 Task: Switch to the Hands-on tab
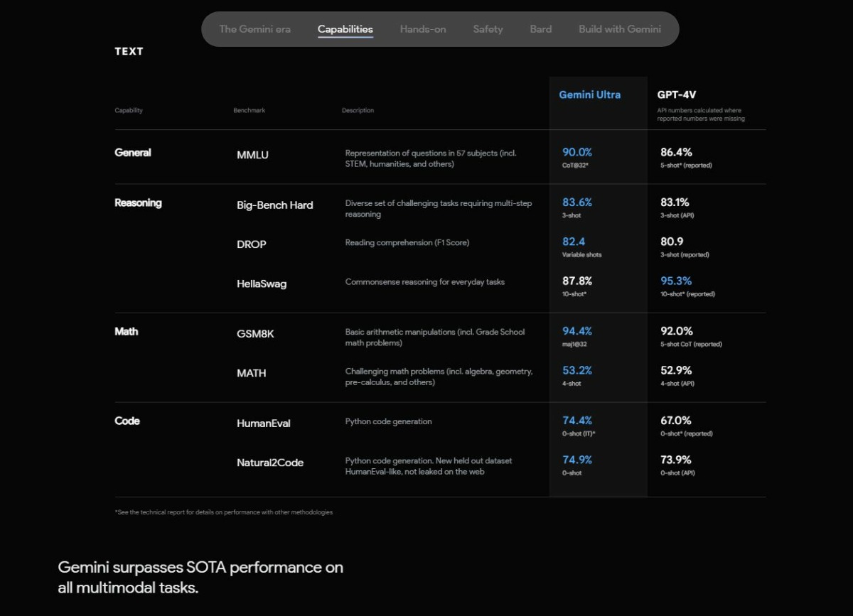point(423,29)
